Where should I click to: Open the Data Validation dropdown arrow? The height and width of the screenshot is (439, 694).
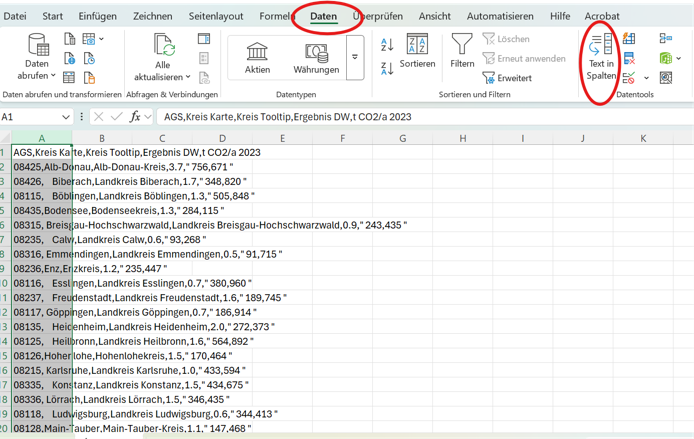click(646, 78)
